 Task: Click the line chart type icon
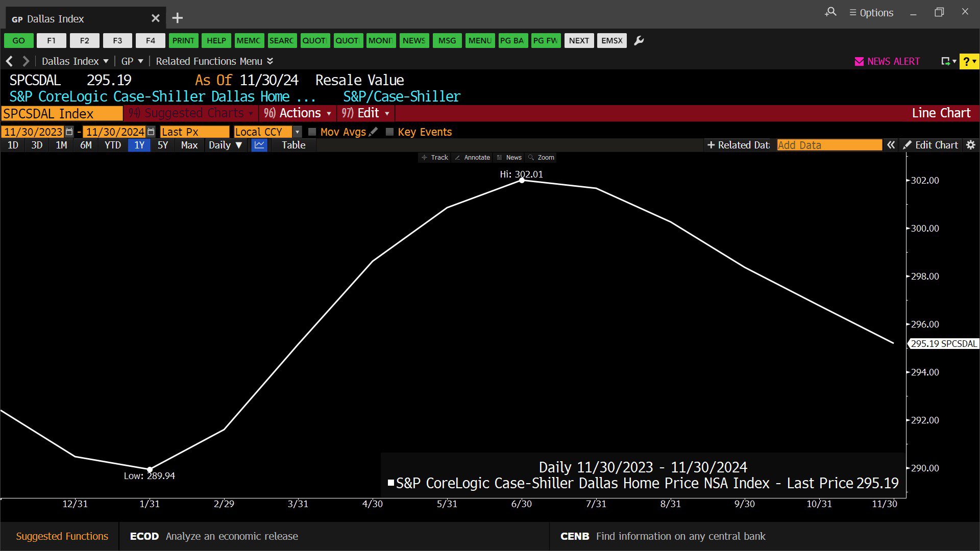tap(259, 145)
